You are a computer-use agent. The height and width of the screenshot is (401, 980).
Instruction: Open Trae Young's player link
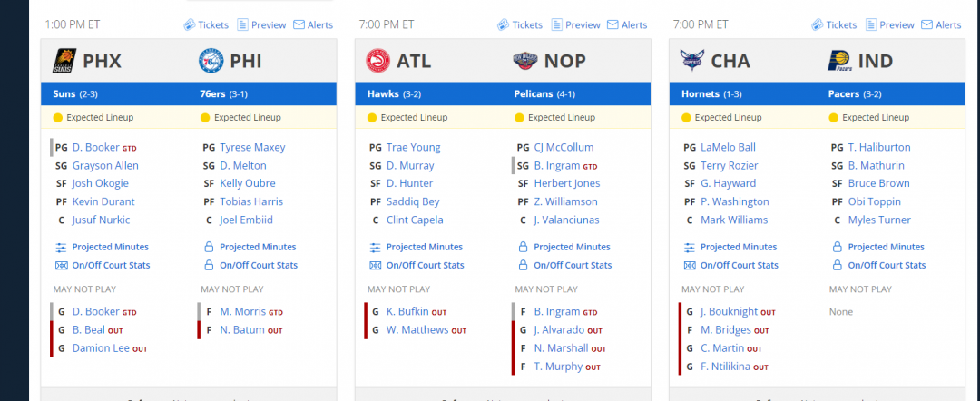[x=413, y=147]
